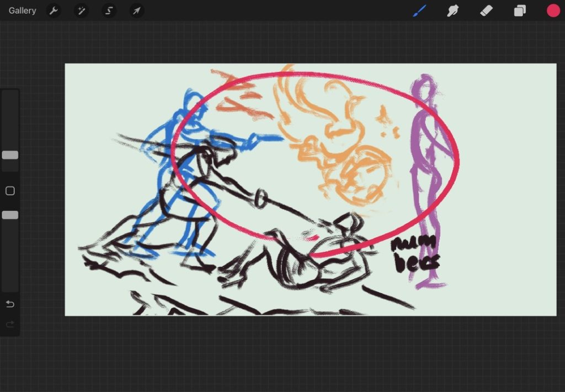Select the Paint brush tool

[420, 10]
